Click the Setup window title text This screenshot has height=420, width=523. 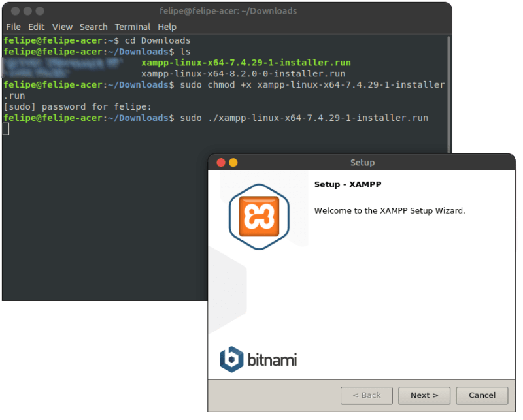click(x=362, y=163)
